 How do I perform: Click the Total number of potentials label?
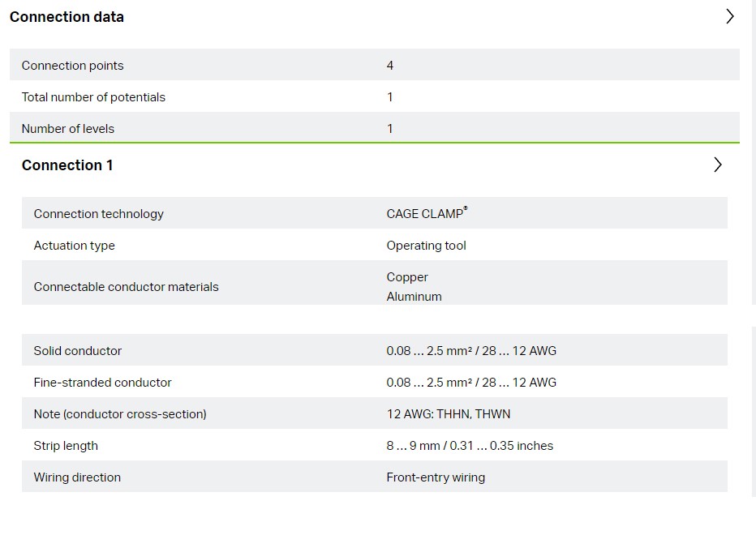[x=93, y=97]
